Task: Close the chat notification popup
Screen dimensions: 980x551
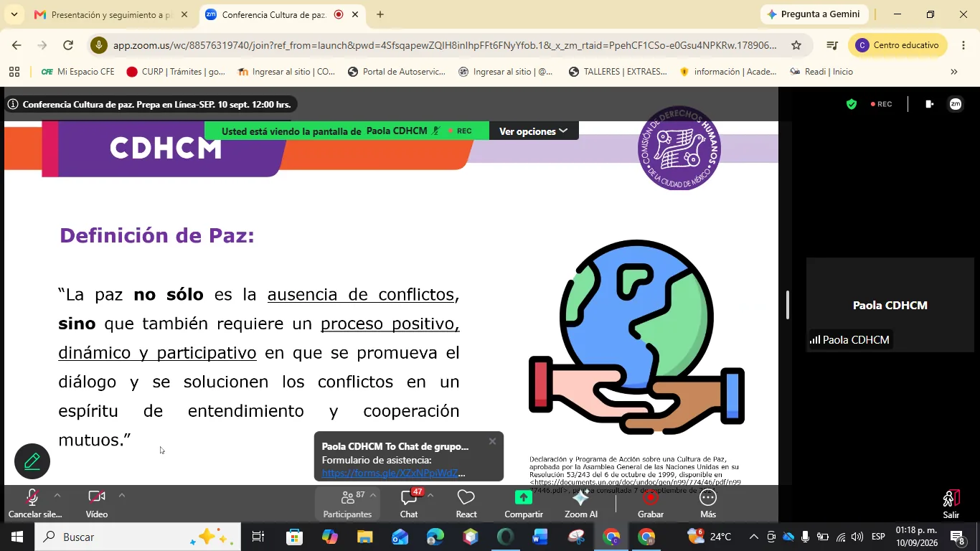Action: click(492, 441)
